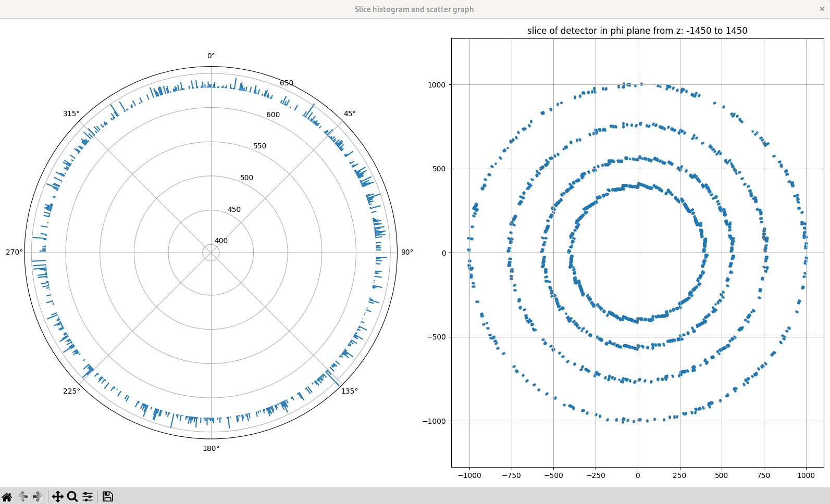Click the polar radial tick label 500
The image size is (830, 504).
click(x=246, y=178)
